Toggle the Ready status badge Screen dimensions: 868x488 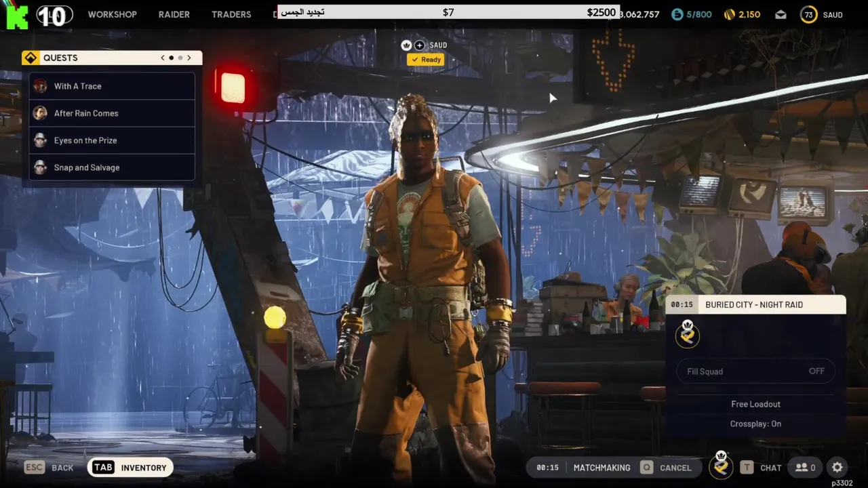pos(425,60)
